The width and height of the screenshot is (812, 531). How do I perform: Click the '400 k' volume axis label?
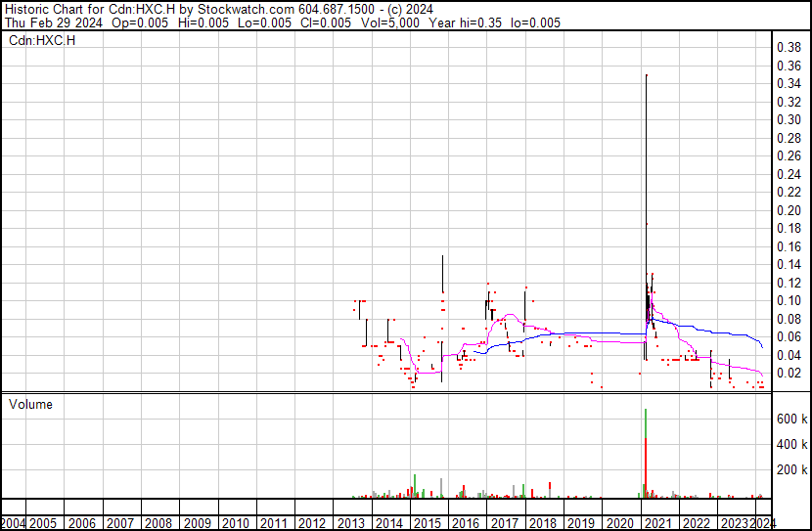pyautogui.click(x=791, y=444)
